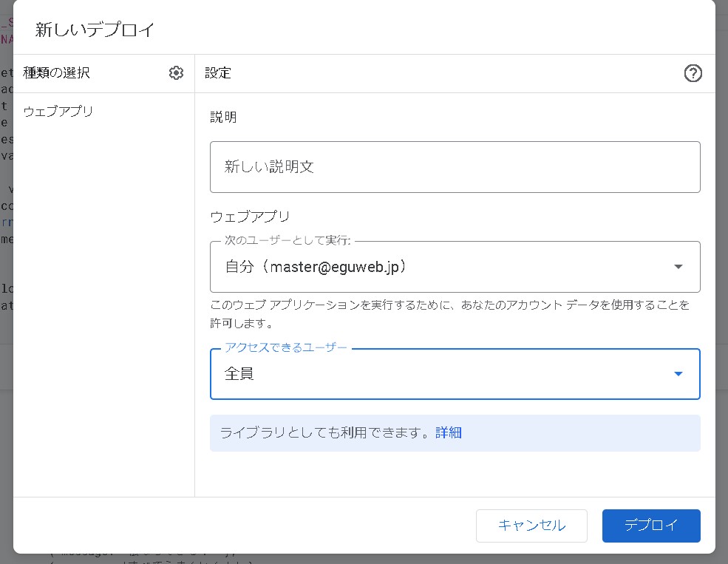The height and width of the screenshot is (564, 728).
Task: Click the ライブラリとしても利用できます info banner
Action: [325, 433]
